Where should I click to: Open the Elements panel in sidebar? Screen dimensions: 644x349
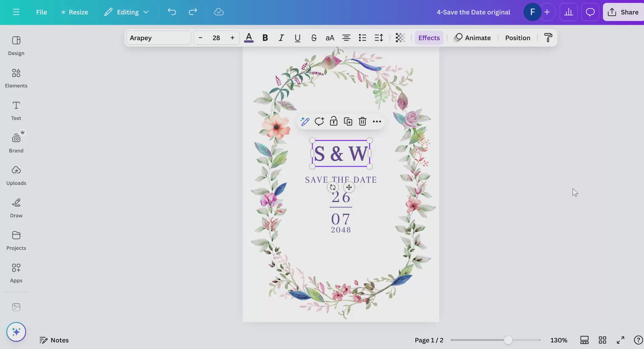tap(16, 78)
